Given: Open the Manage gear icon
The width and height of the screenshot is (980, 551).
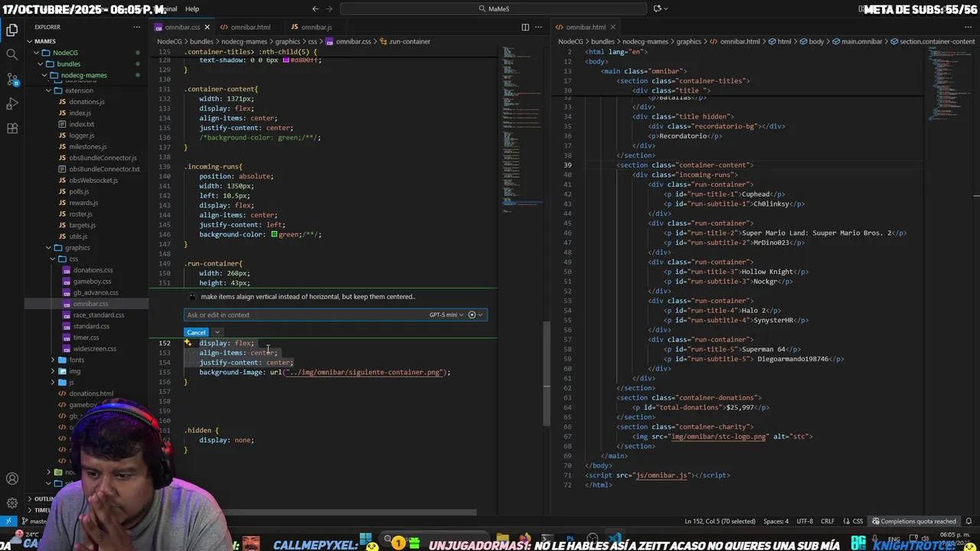Looking at the screenshot, I should 12,503.
